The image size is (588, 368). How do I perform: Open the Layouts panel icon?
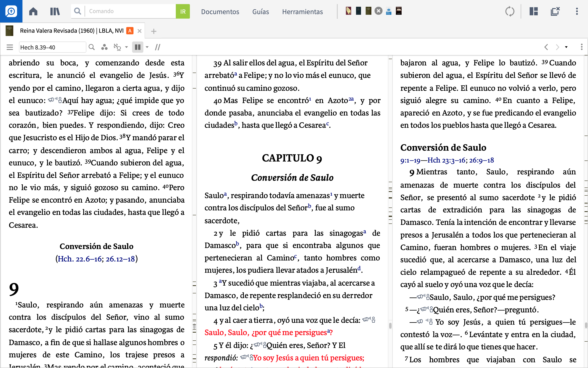point(533,11)
